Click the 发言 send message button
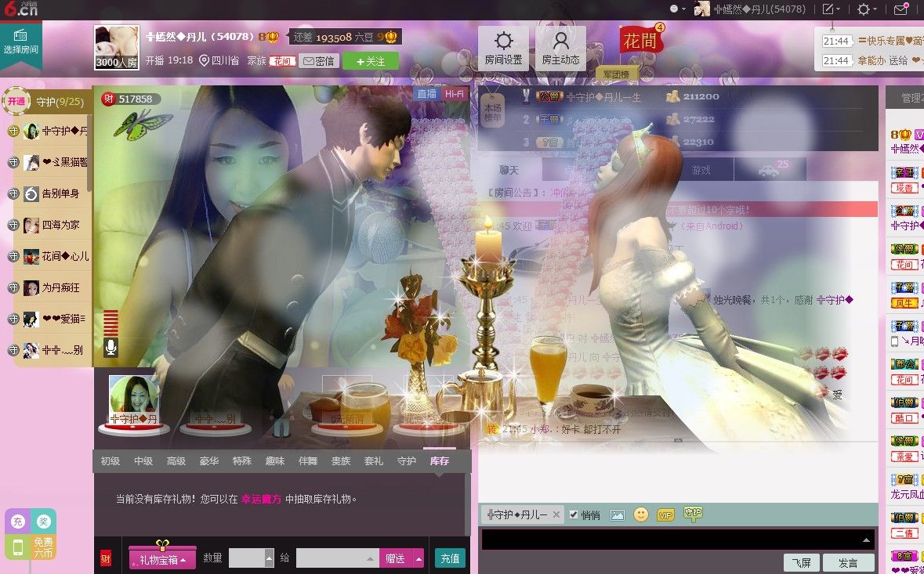This screenshot has height=574, width=924. coord(848,563)
